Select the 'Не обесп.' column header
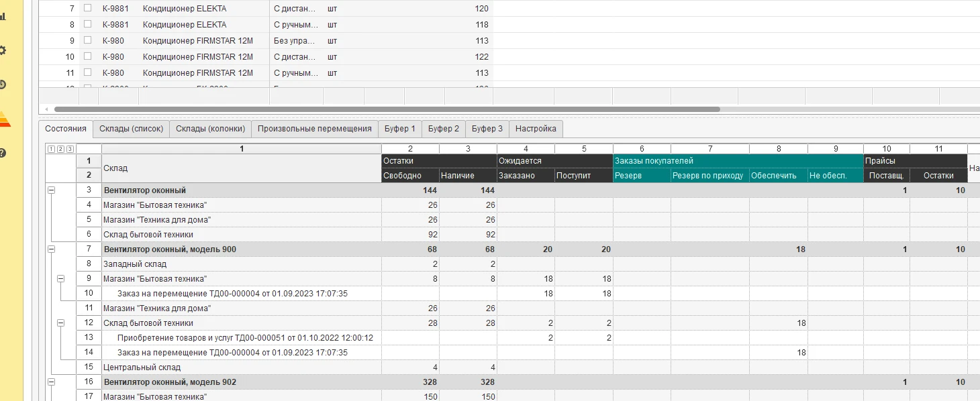 pos(835,176)
